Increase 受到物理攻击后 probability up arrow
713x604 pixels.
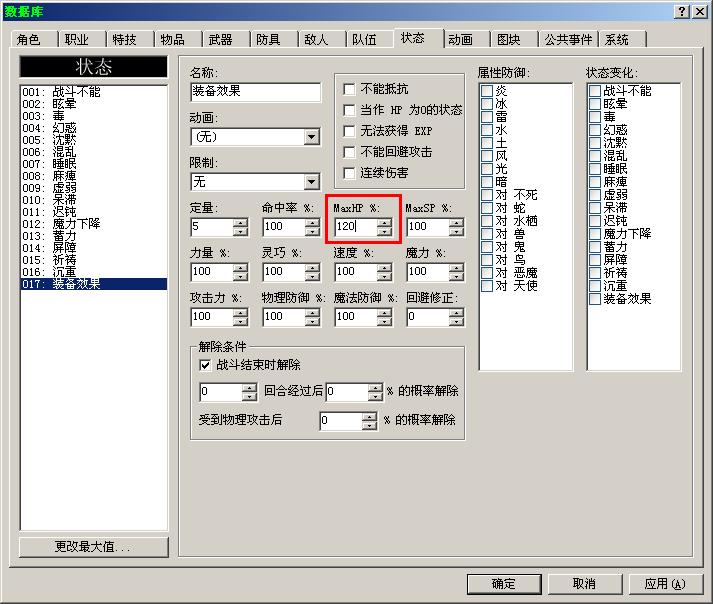[370, 417]
